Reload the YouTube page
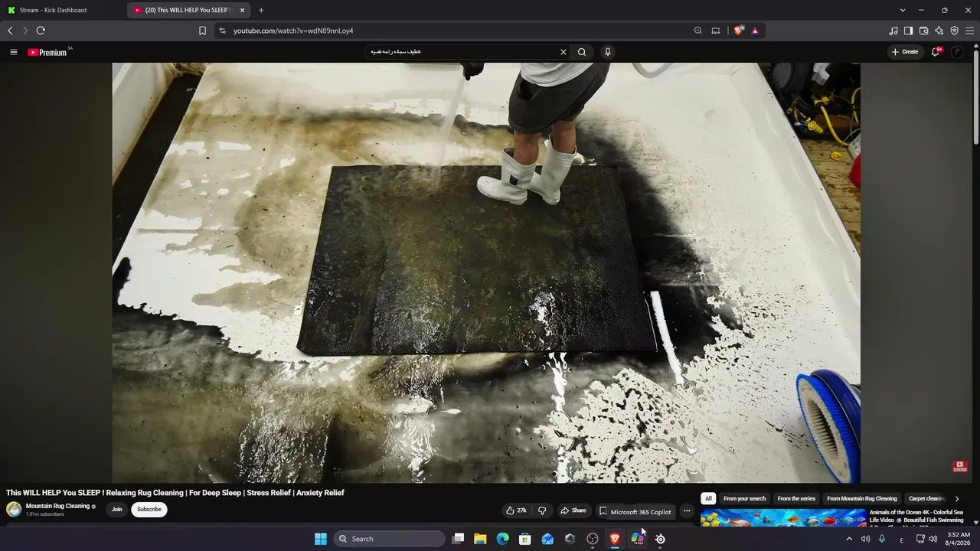This screenshot has width=980, height=551. click(x=41, y=31)
